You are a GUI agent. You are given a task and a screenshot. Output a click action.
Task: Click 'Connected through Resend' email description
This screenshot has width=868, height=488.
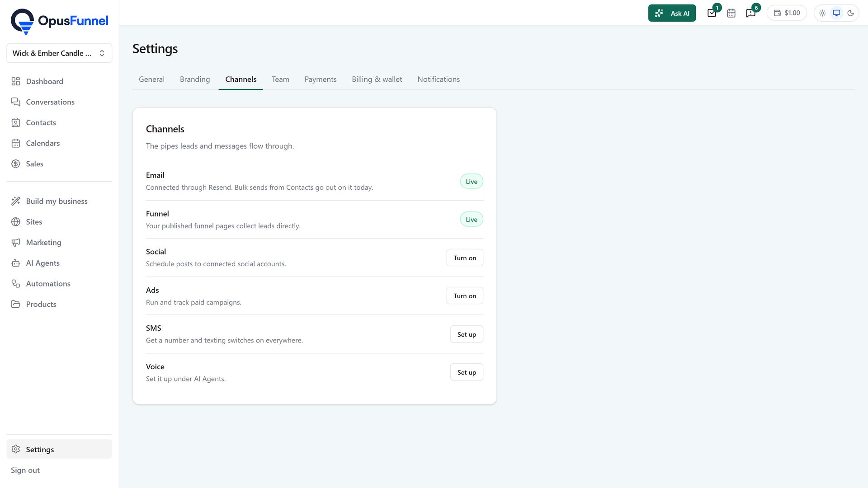[x=259, y=188]
